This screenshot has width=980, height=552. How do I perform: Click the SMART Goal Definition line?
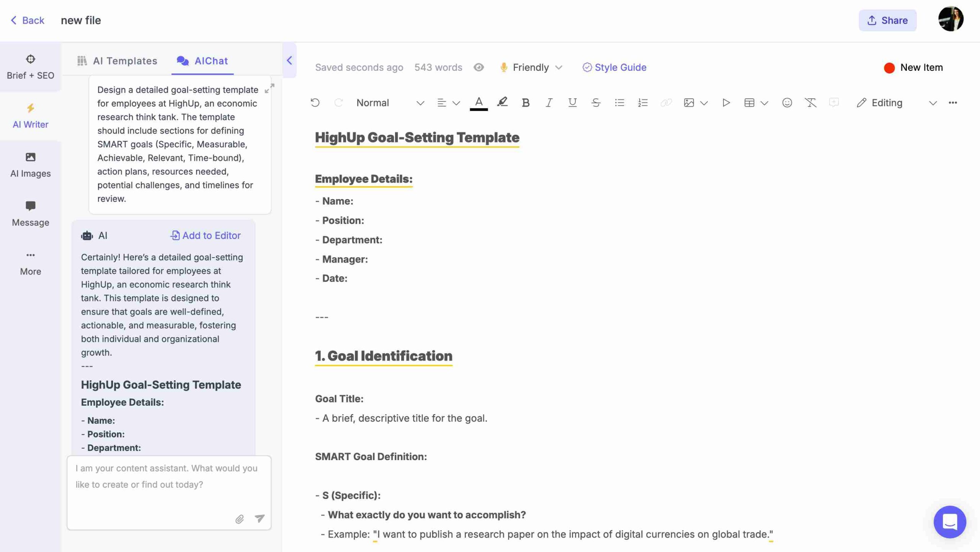coord(371,456)
